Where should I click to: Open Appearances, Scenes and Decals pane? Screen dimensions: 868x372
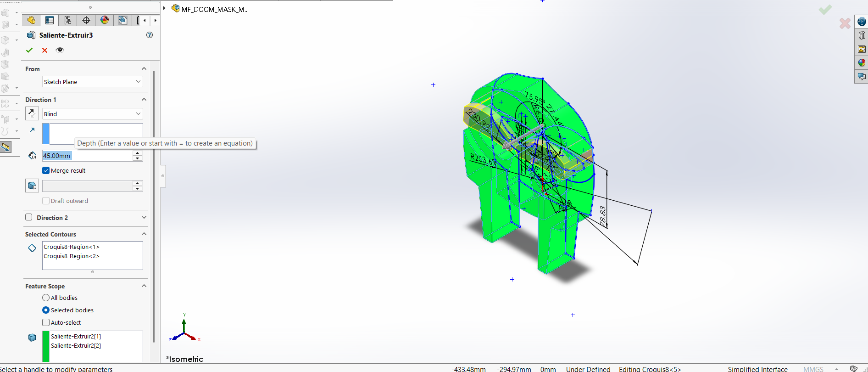pos(862,62)
